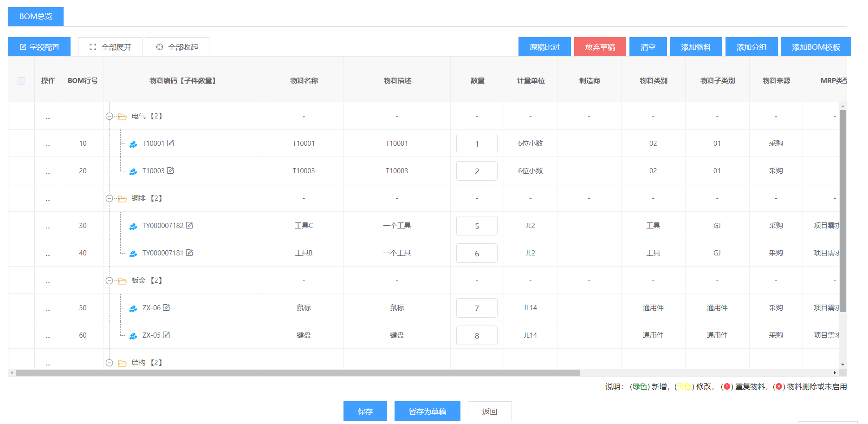Collapse the 结构 group node
Viewport: 868px width, 424px height.
coord(109,363)
